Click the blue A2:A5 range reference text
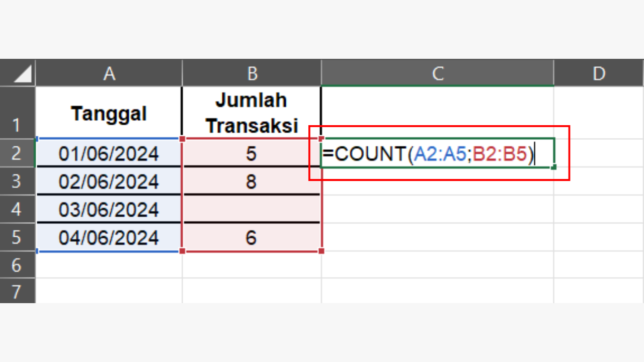This screenshot has height=362, width=644. tap(440, 153)
